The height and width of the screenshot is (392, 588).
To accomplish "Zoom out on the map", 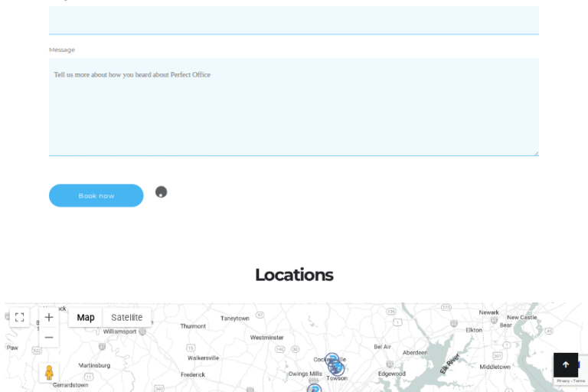I will coord(49,338).
